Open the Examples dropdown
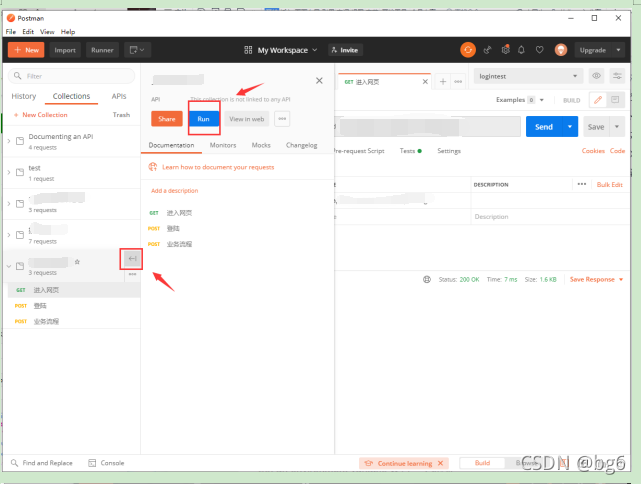This screenshot has height=484, width=641. 520,100
